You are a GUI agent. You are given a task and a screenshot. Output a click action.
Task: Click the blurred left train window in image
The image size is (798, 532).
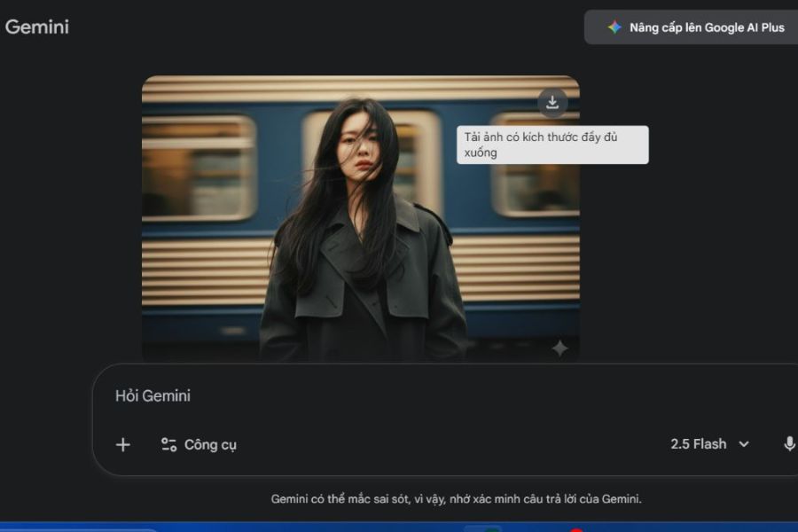tap(199, 168)
